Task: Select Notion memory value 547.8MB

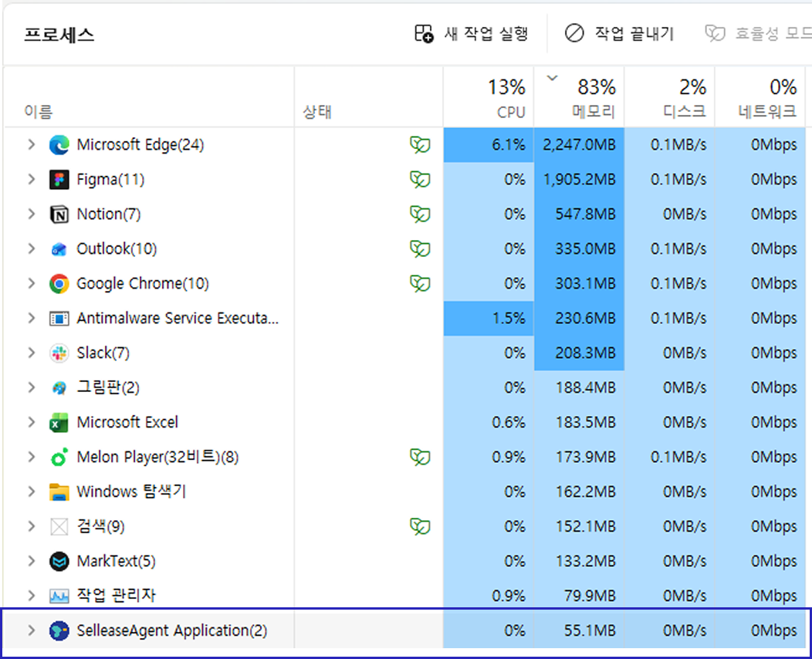Action: coord(579,214)
